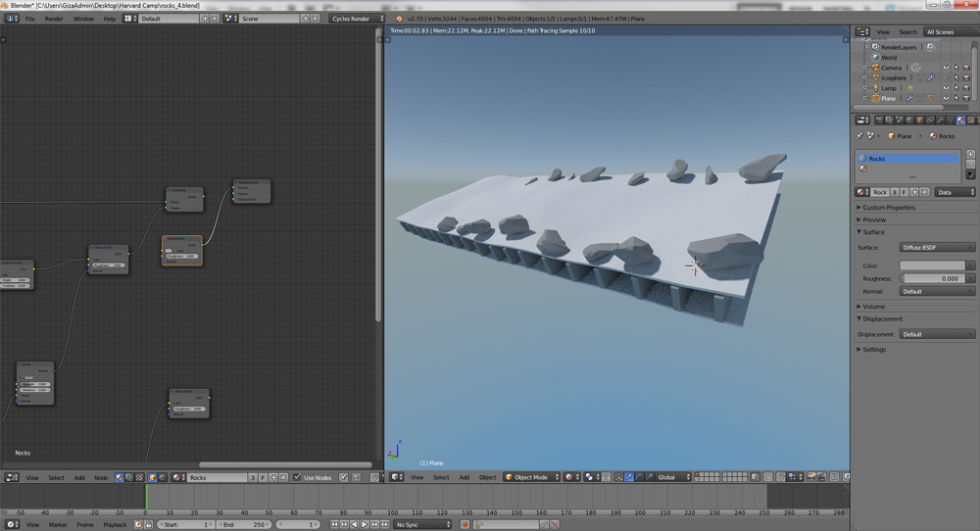Open the Object menu in 3D viewport
Screen dimensions: 980x531
487,477
